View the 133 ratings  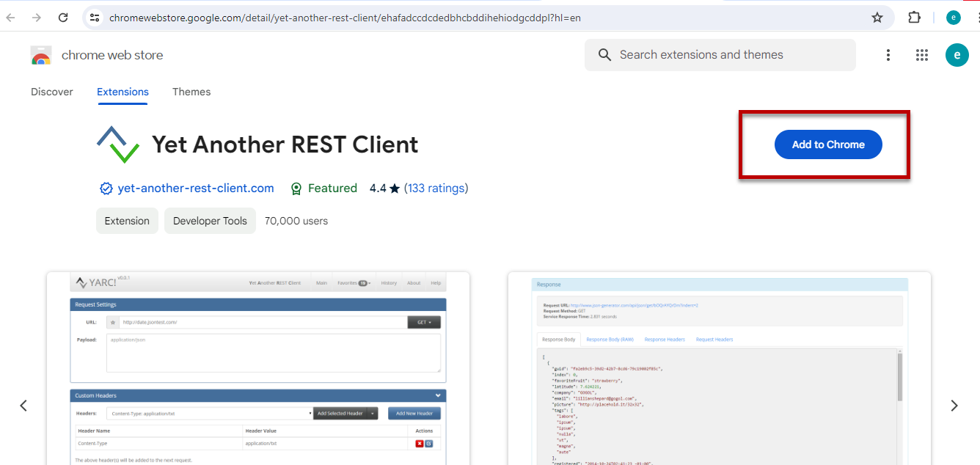click(436, 188)
